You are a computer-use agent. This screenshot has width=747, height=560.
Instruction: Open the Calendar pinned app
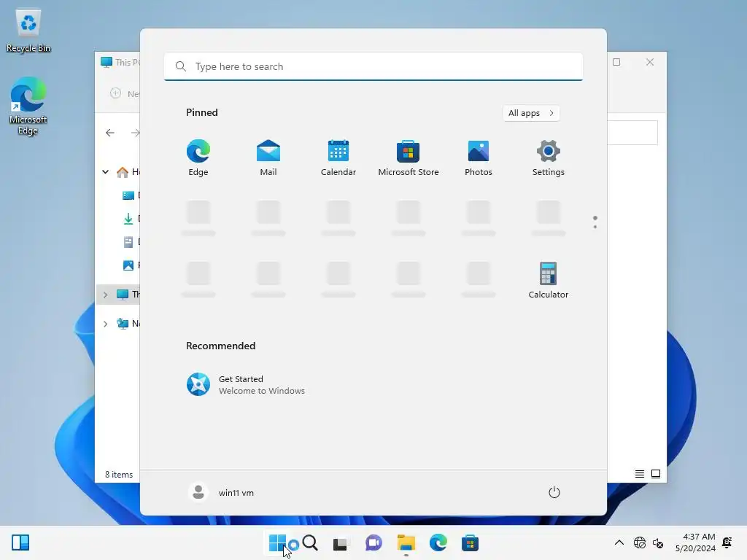pos(338,158)
